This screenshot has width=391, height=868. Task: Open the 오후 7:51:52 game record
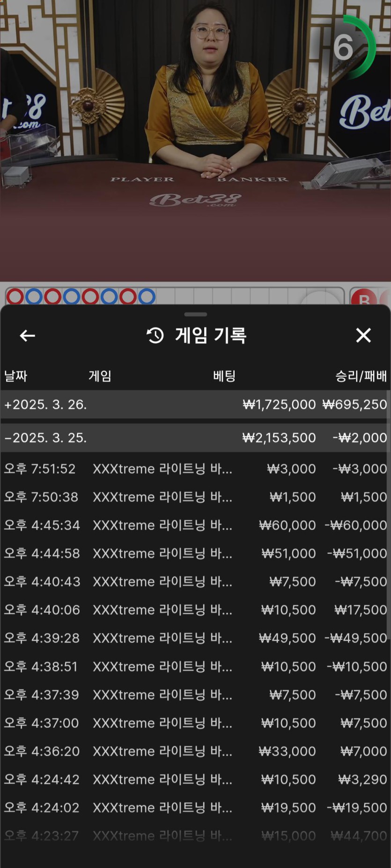click(195, 469)
